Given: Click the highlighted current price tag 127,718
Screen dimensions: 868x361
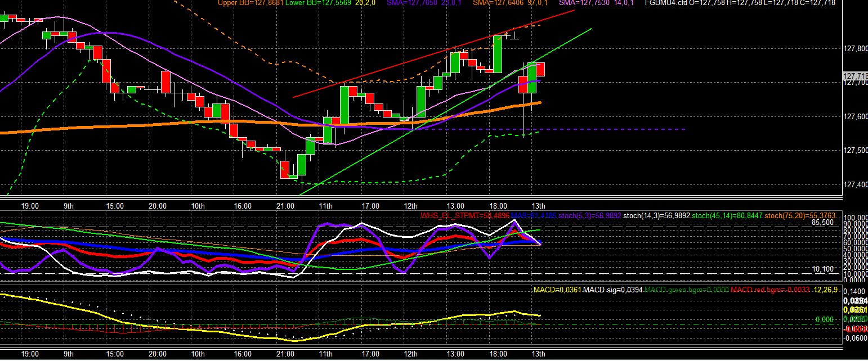Looking at the screenshot, I should 856,75.
